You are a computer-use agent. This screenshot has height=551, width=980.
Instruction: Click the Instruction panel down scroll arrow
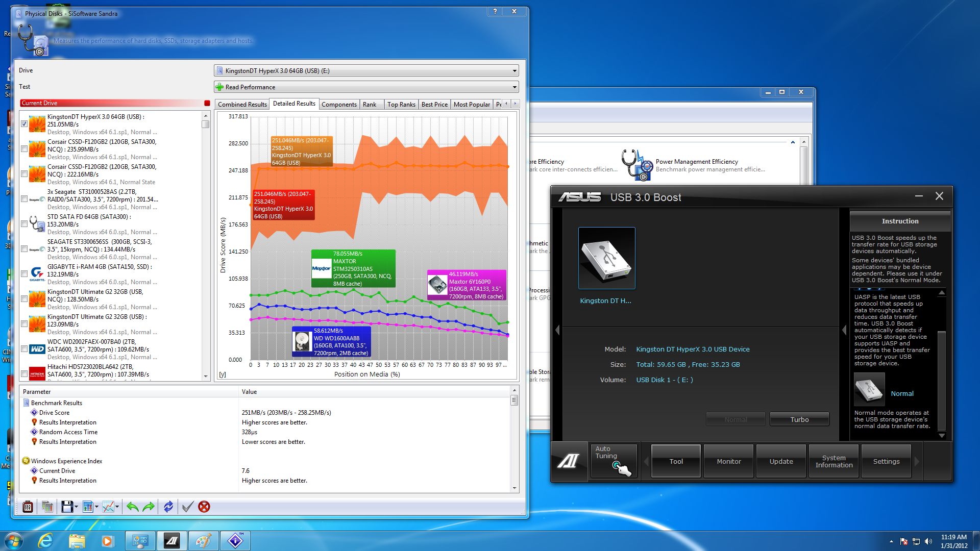pos(942,436)
